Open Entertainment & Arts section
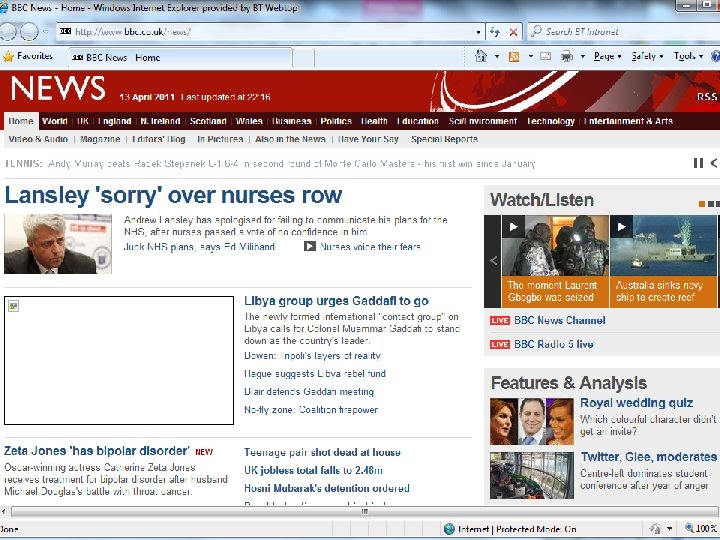The image size is (720, 540). coord(628,121)
